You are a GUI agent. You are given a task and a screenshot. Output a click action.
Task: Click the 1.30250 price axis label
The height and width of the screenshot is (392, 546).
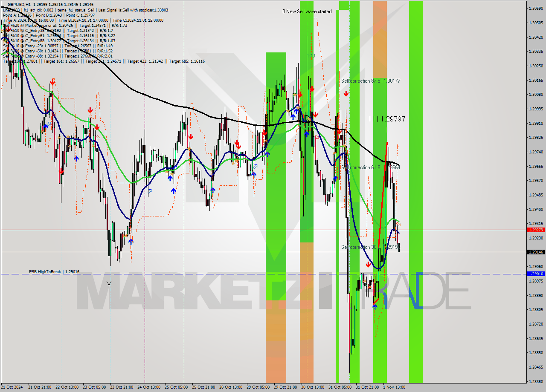point(536,66)
